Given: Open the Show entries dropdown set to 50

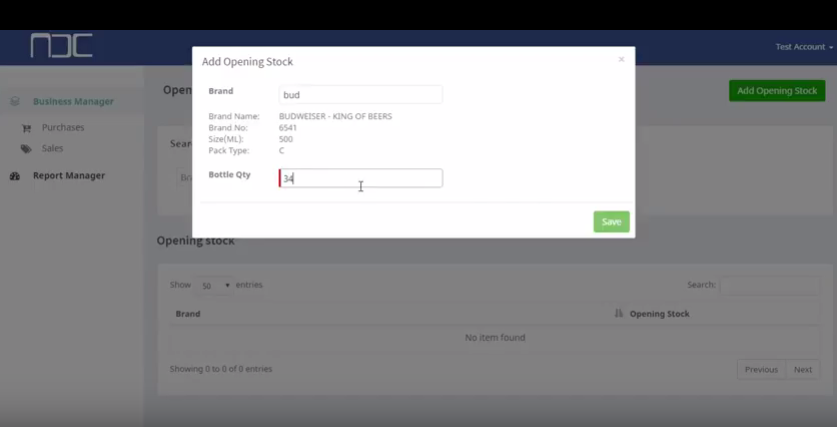Looking at the screenshot, I should pyautogui.click(x=214, y=286).
